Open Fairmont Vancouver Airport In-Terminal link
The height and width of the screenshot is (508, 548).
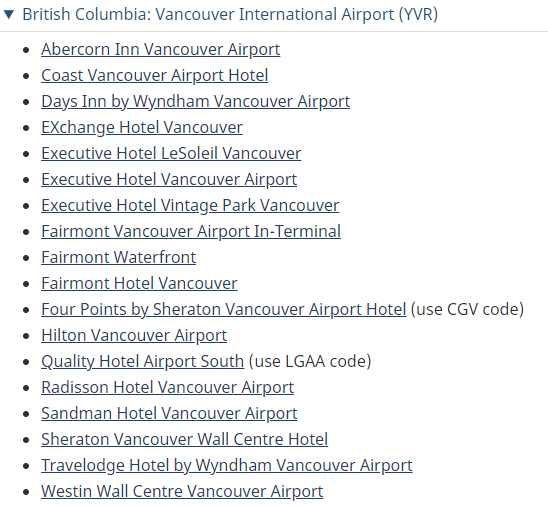click(x=191, y=231)
